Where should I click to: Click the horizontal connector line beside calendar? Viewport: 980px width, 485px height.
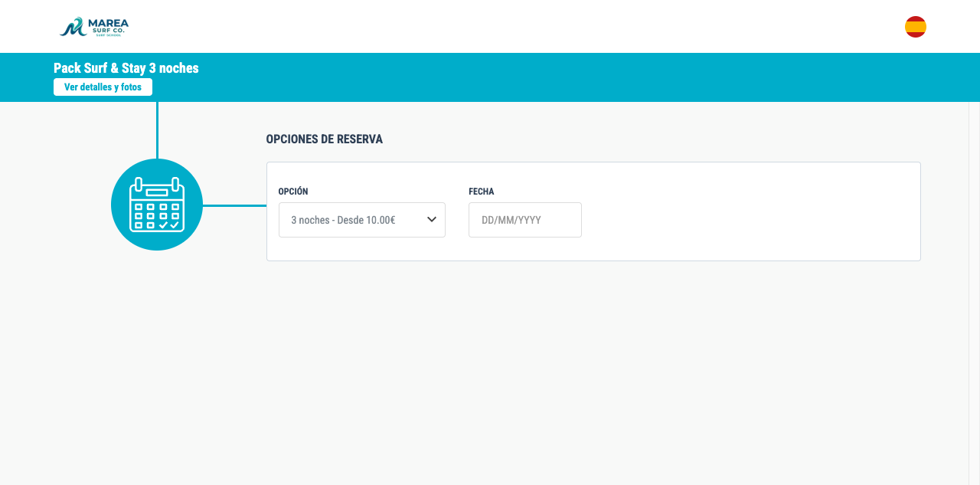pyautogui.click(x=234, y=205)
